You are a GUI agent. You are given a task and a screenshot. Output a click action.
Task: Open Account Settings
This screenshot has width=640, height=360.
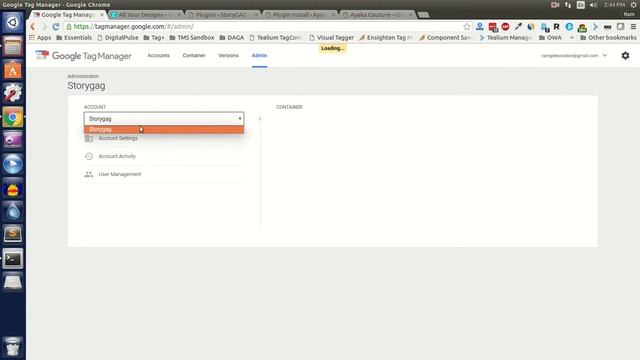click(118, 138)
